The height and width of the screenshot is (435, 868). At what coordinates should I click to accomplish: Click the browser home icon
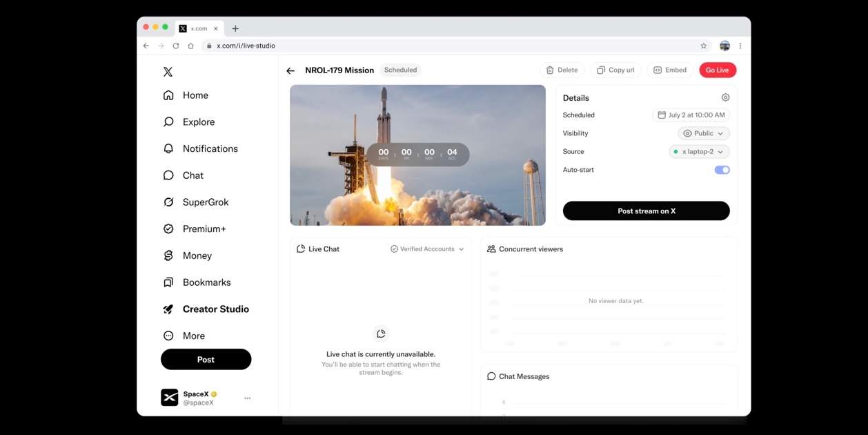(191, 46)
